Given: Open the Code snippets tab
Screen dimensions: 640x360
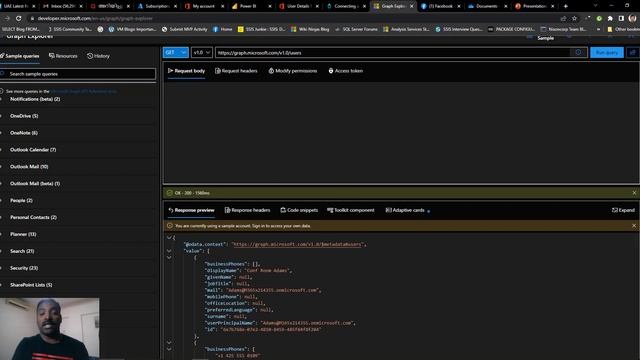Looking at the screenshot, I should pos(299,210).
